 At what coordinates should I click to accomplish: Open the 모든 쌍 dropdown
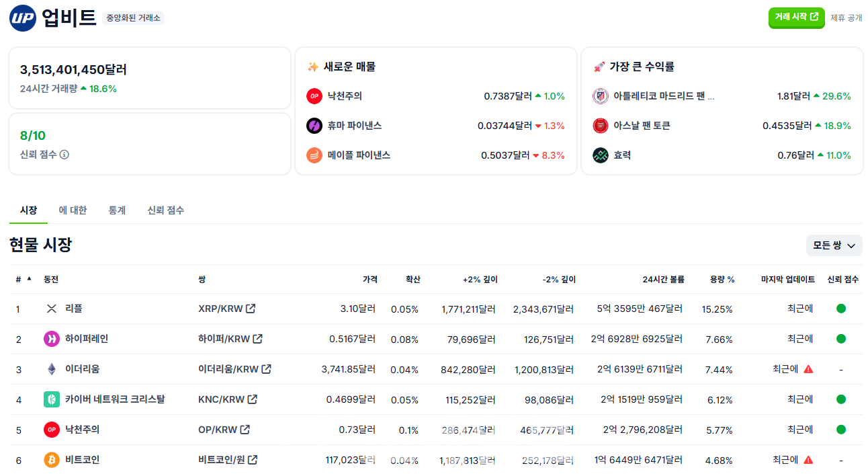[834, 245]
